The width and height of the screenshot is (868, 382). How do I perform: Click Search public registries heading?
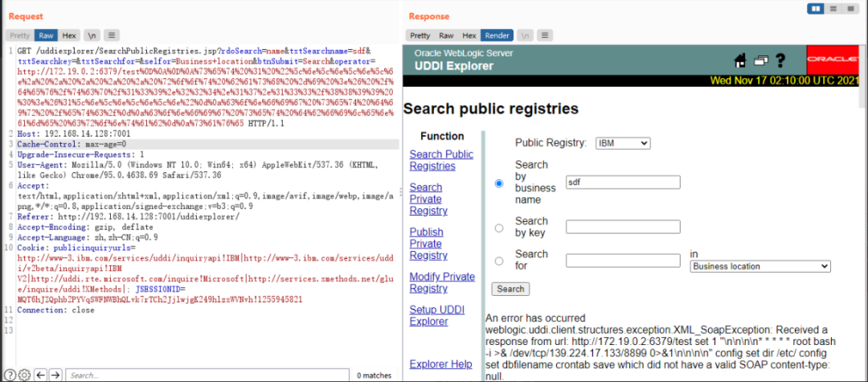coord(490,109)
